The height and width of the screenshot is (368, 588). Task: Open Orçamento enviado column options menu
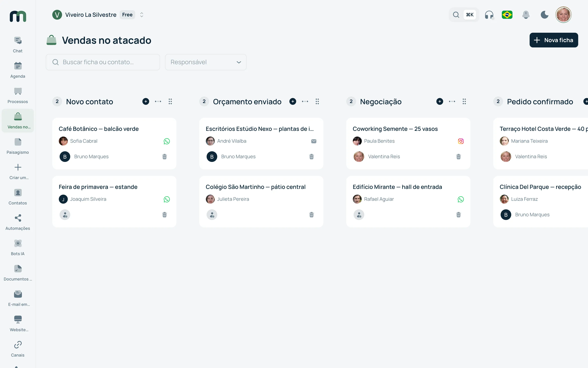305,101
